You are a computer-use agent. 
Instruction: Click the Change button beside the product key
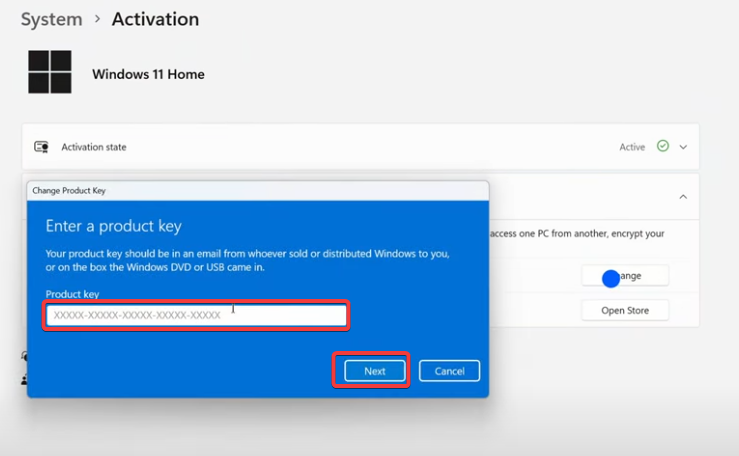coord(625,276)
